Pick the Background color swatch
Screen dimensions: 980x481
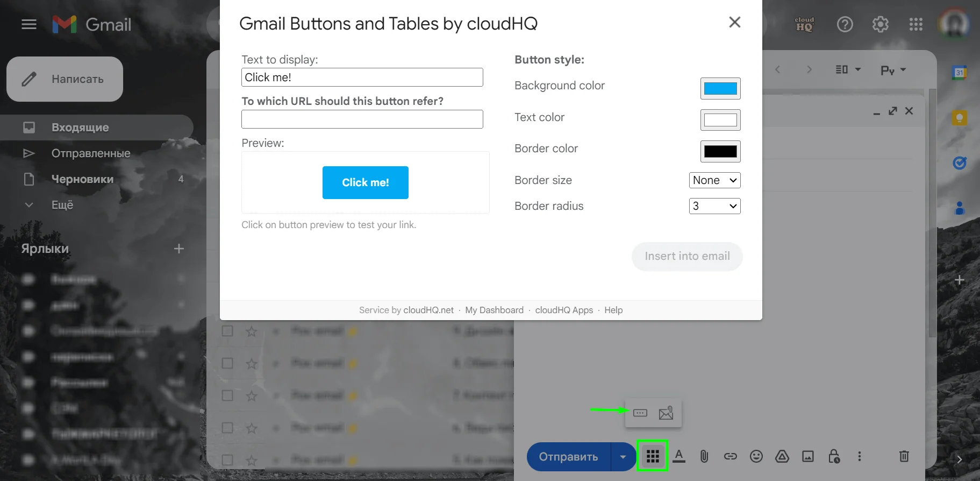coord(720,89)
